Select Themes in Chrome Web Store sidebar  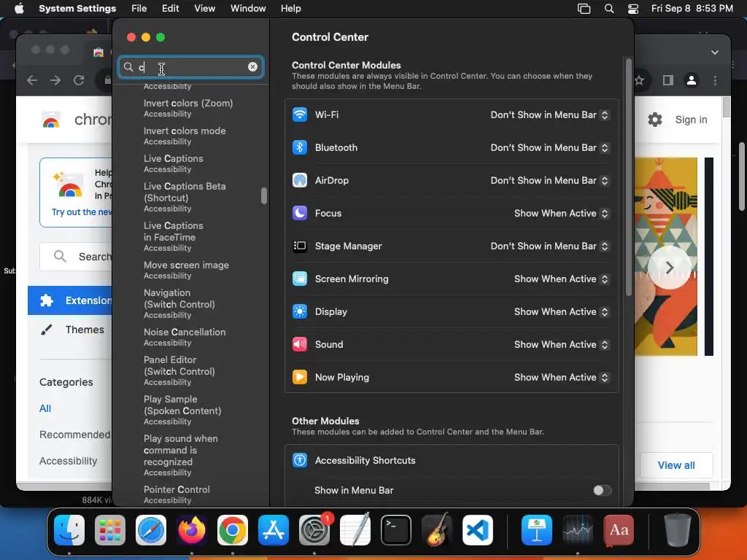pos(85,330)
